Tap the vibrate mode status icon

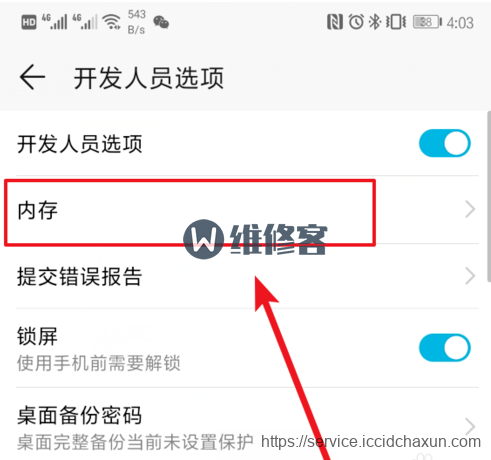(396, 22)
